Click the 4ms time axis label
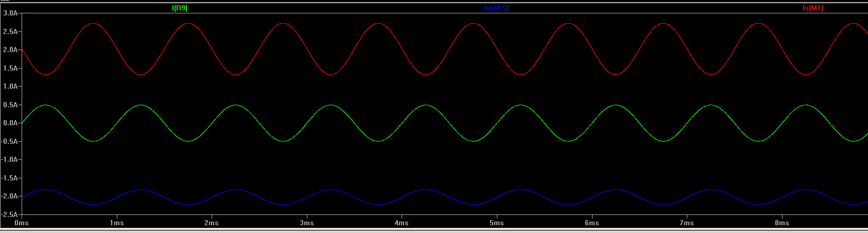Screen dimensions: 868x233 tap(402, 223)
